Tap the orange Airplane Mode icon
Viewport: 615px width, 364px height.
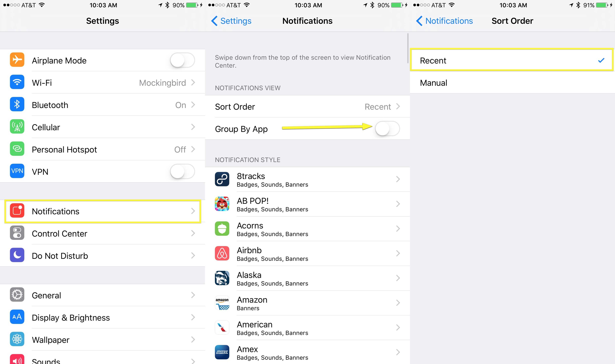pyautogui.click(x=17, y=60)
